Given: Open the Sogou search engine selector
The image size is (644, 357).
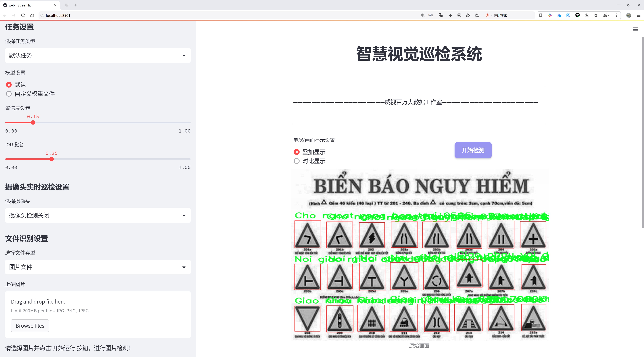Looking at the screenshot, I should click(x=488, y=15).
